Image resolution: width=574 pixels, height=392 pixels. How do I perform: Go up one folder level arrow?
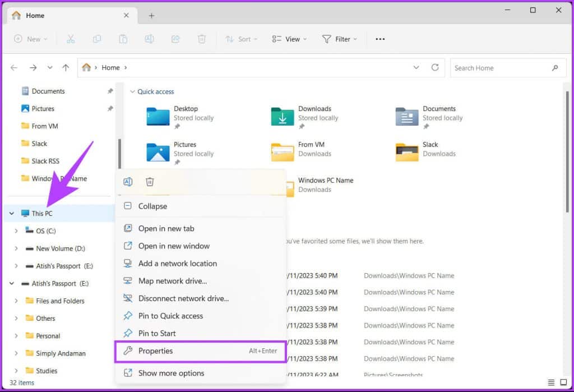pos(66,67)
